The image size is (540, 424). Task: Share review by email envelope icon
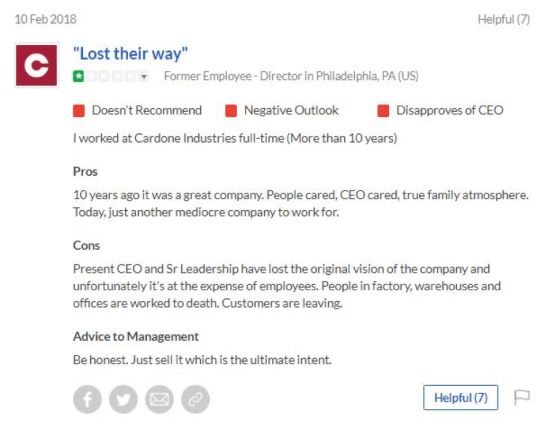coord(159,399)
